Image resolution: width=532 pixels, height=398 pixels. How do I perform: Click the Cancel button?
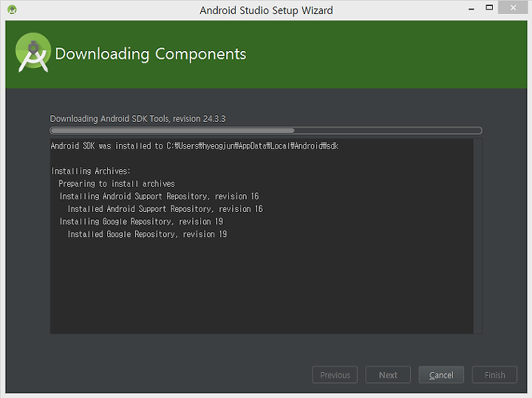coord(441,374)
